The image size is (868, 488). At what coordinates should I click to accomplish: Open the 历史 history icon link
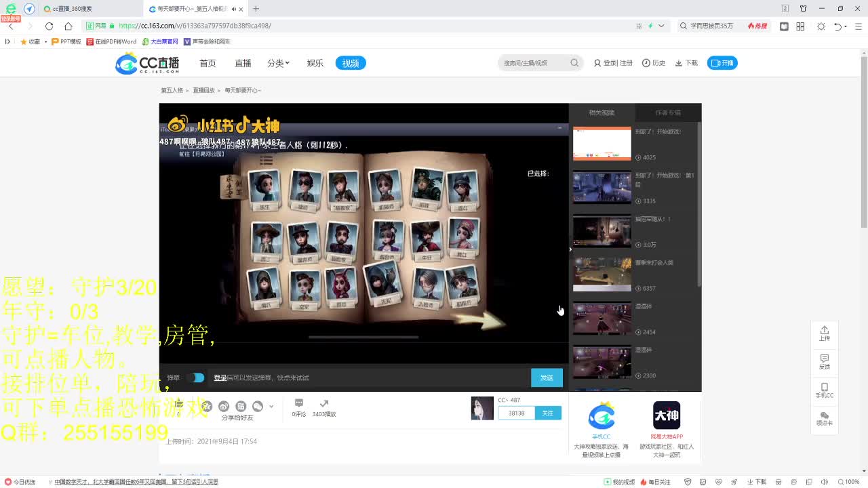tap(654, 63)
